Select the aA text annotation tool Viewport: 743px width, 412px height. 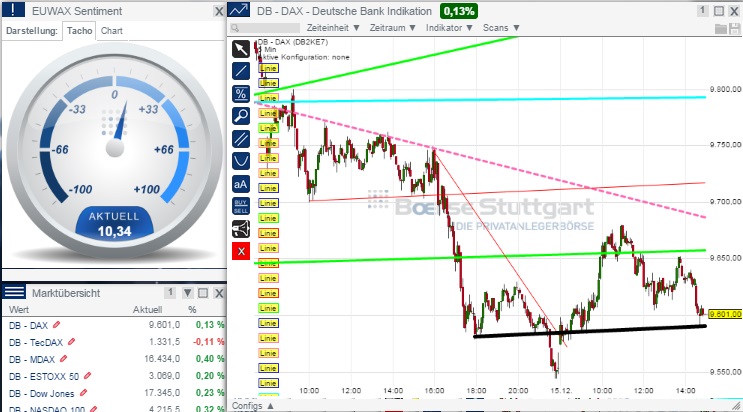tap(241, 184)
